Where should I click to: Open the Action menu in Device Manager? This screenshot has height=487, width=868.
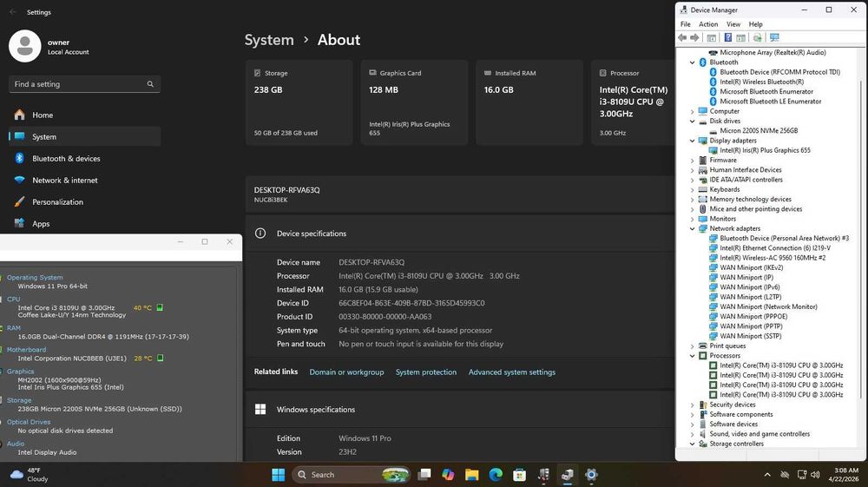click(708, 24)
